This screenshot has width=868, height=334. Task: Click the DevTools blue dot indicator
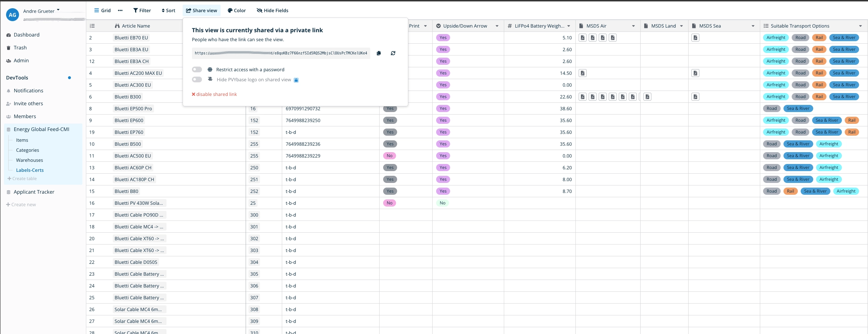[69, 78]
